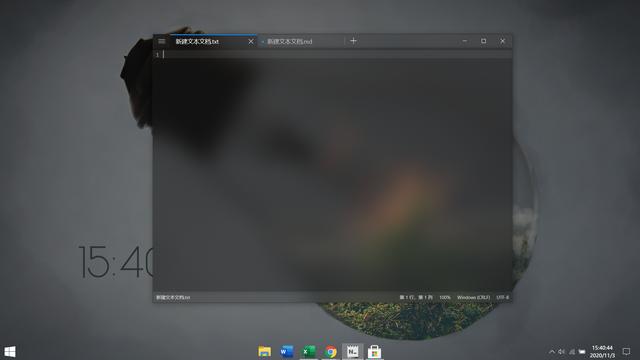Click the Notepads taskbar icon
640x360 pixels.
(353, 351)
